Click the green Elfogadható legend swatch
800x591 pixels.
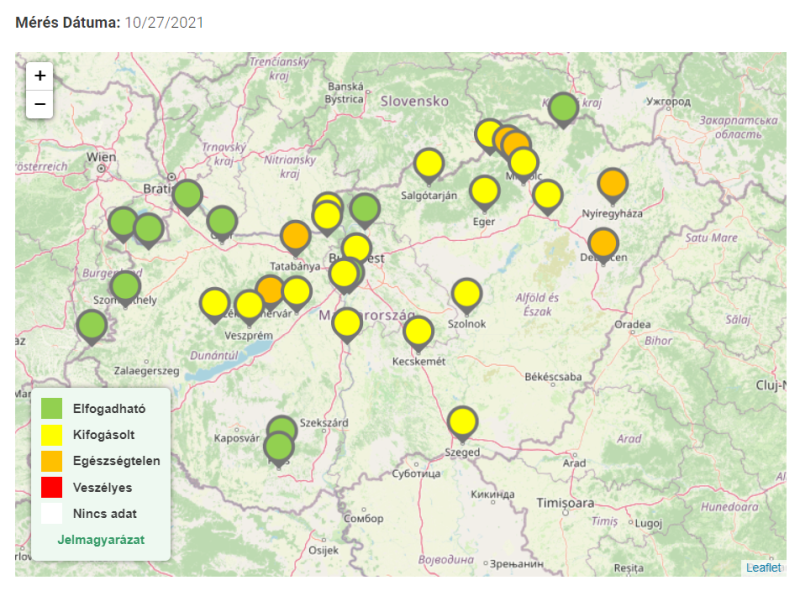(52, 408)
